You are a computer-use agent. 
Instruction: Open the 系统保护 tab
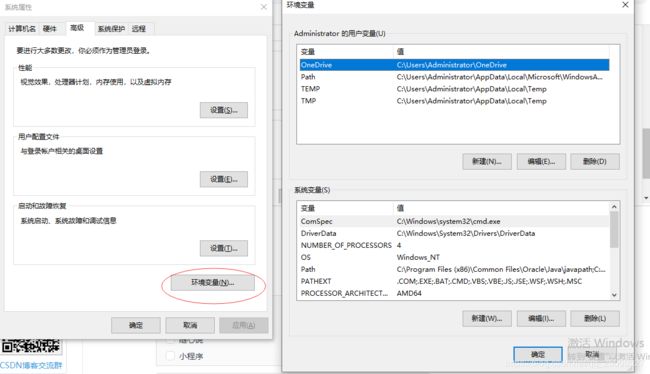[x=111, y=29]
